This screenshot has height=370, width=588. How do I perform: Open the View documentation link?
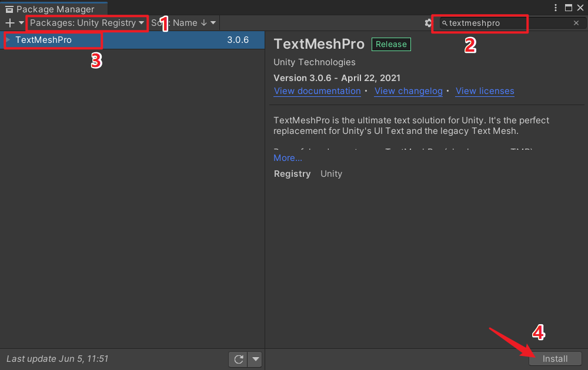point(318,91)
